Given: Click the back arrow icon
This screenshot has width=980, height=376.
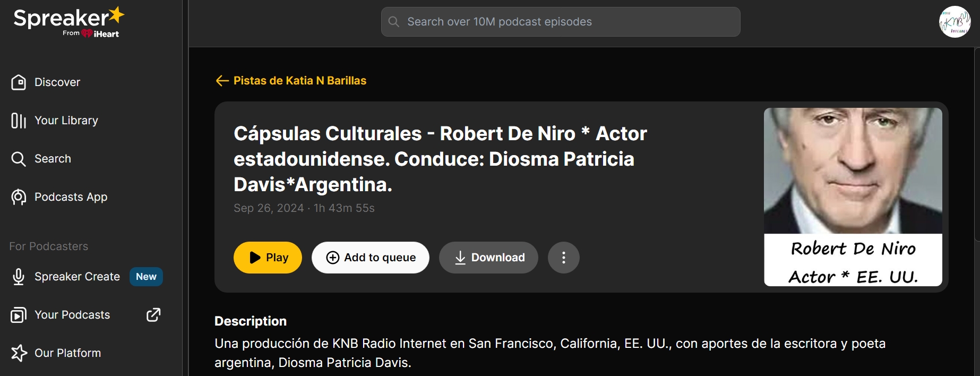Looking at the screenshot, I should click(222, 81).
